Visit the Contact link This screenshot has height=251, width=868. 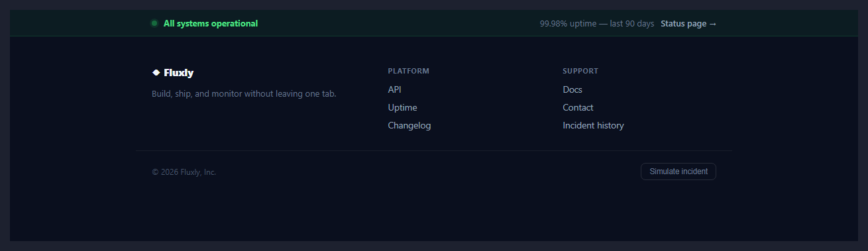(578, 107)
